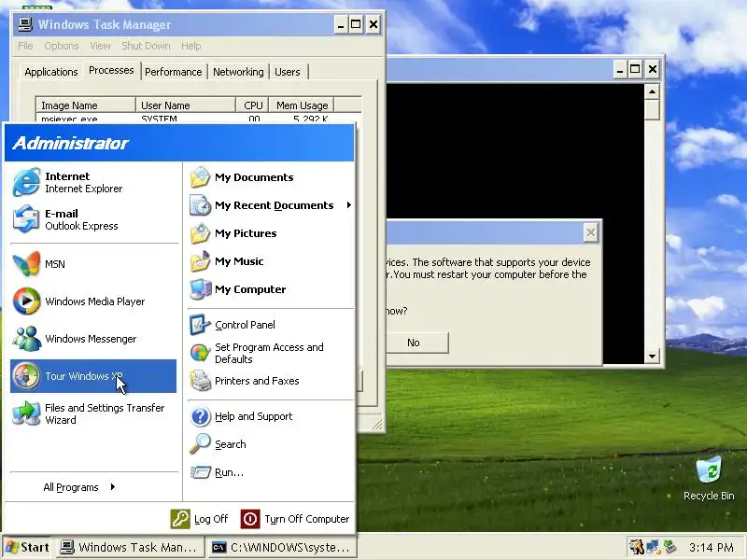Switch to C:\WINDOWS\system32 console taskbar button
This screenshot has height=560, width=747.
(x=282, y=547)
